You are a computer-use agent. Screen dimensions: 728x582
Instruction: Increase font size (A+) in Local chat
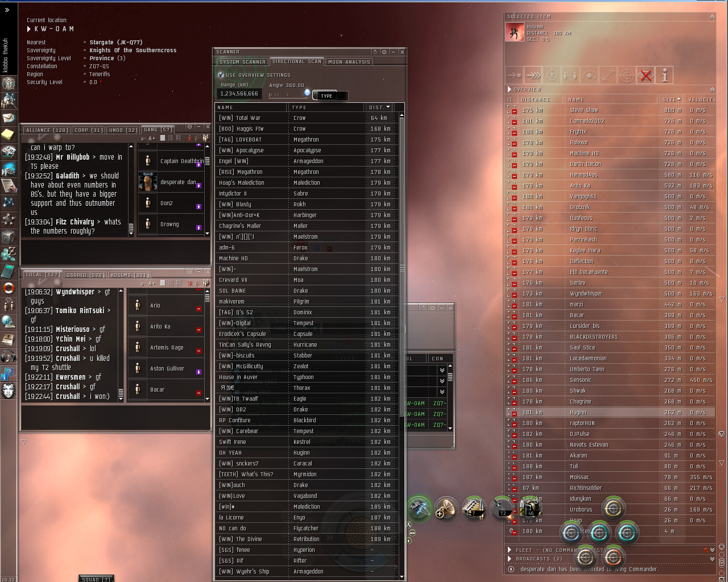tap(152, 283)
